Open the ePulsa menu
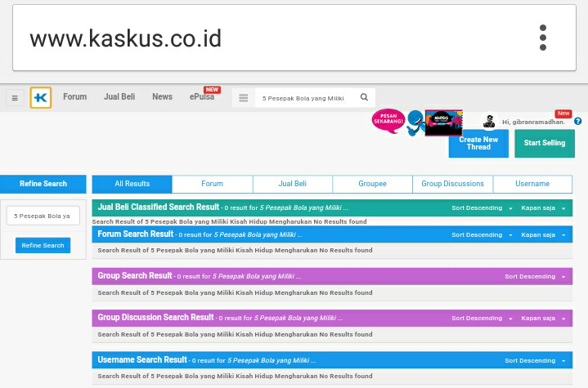Image resolution: width=588 pixels, height=388 pixels. click(202, 96)
